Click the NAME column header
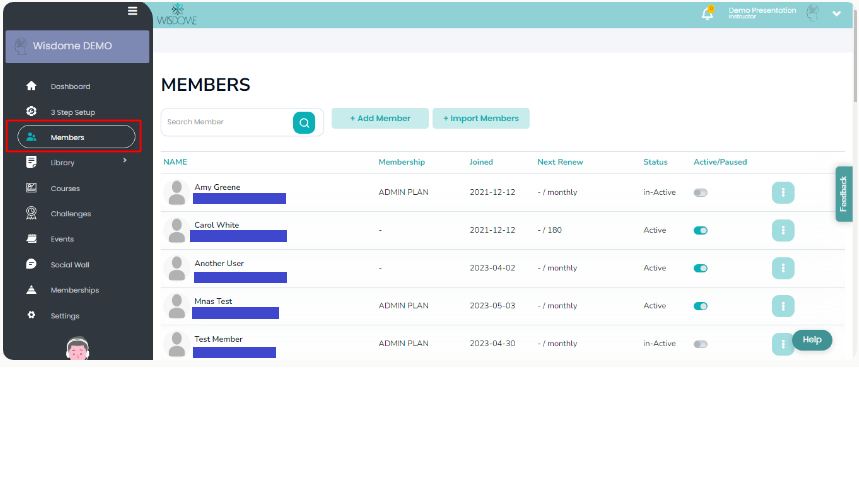 tap(175, 162)
